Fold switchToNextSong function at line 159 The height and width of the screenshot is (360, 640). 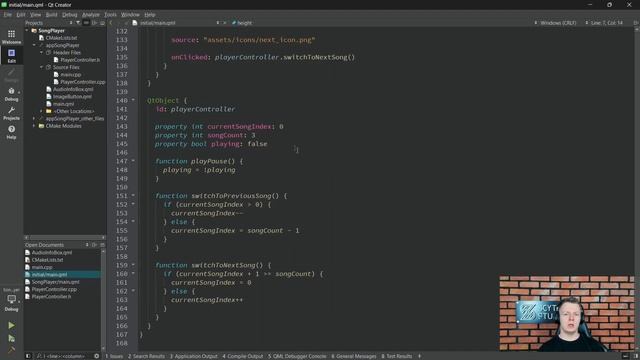[133, 265]
